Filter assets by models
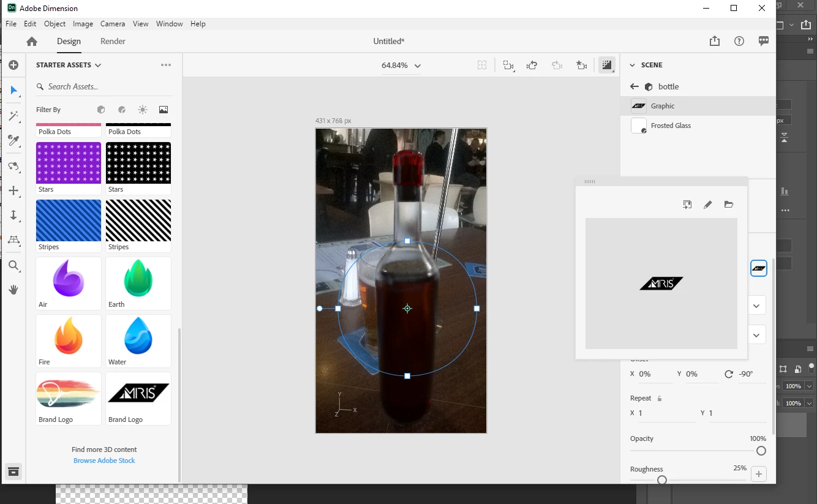 pos(101,110)
